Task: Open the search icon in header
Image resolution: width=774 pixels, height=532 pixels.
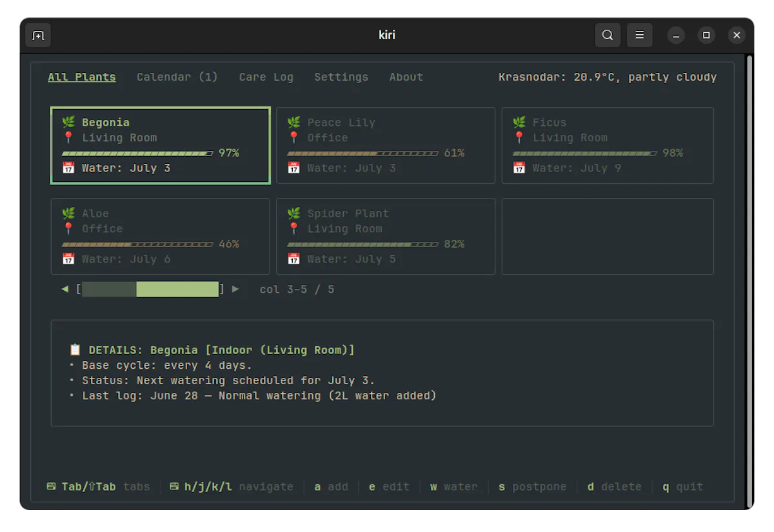Action: pos(608,35)
